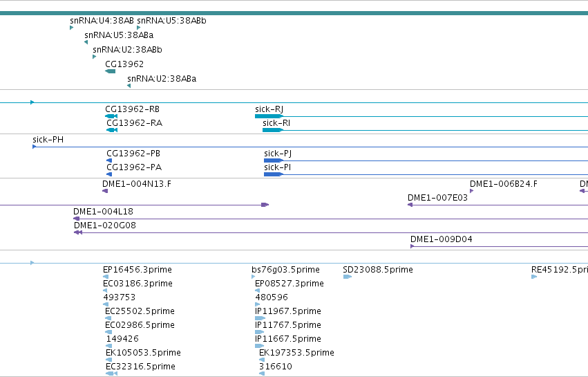The image size is (588, 377).
Task: Select EP08527.3prime feature label
Action: point(290,284)
